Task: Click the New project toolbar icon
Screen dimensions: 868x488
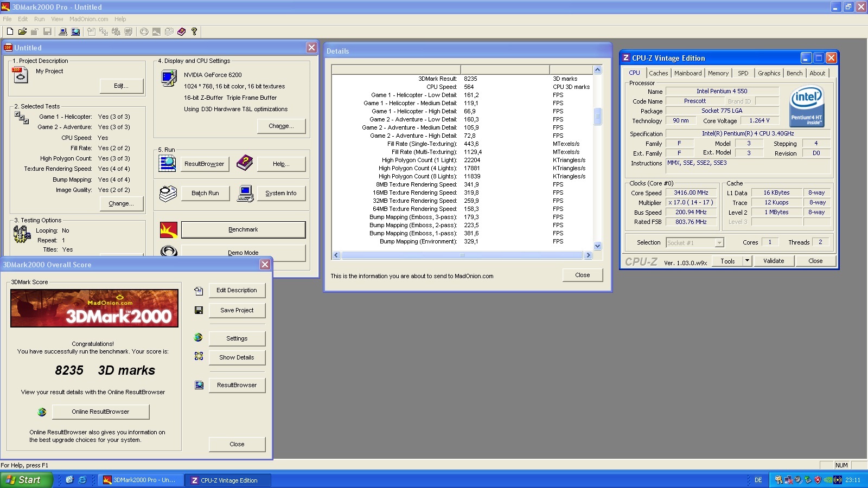Action: 10,31
